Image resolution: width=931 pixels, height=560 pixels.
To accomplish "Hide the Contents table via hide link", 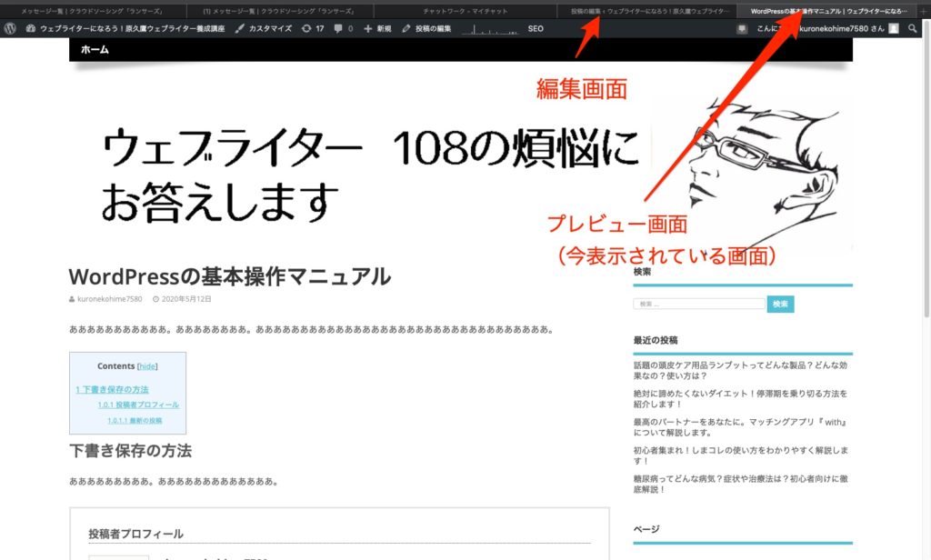I will [147, 366].
